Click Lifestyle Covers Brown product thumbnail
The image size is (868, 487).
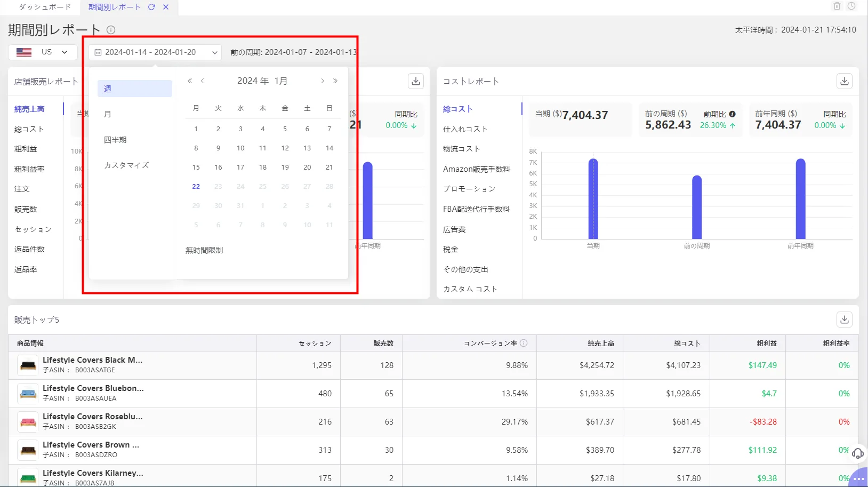click(28, 450)
